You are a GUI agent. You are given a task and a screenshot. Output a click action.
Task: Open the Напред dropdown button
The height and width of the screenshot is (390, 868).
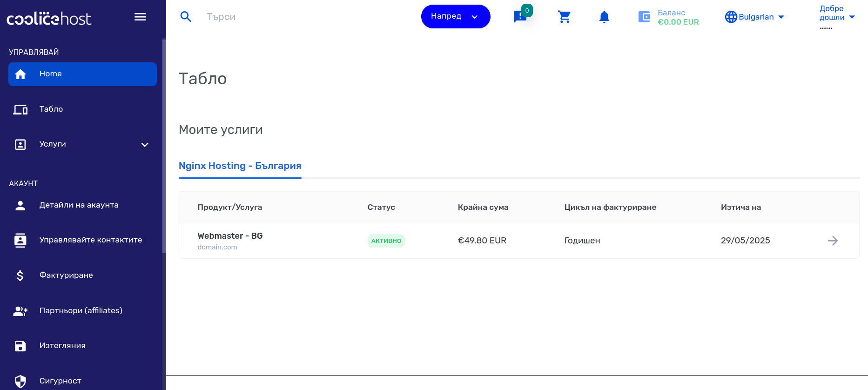pos(456,17)
